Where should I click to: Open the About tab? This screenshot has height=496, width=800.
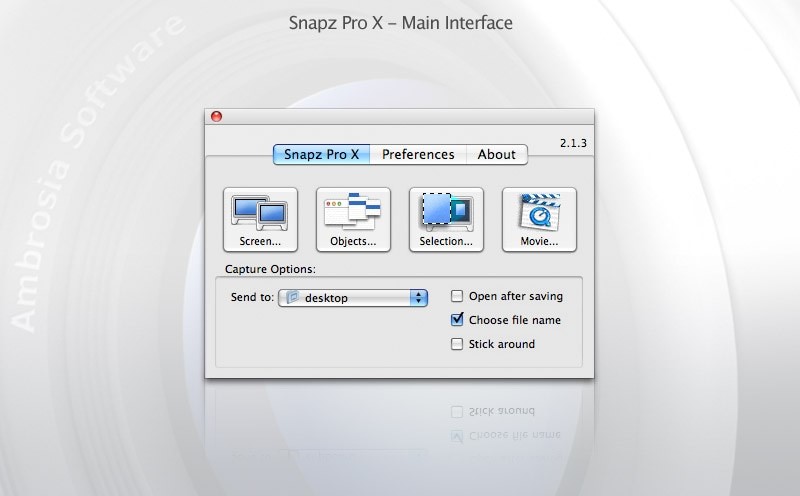point(496,154)
